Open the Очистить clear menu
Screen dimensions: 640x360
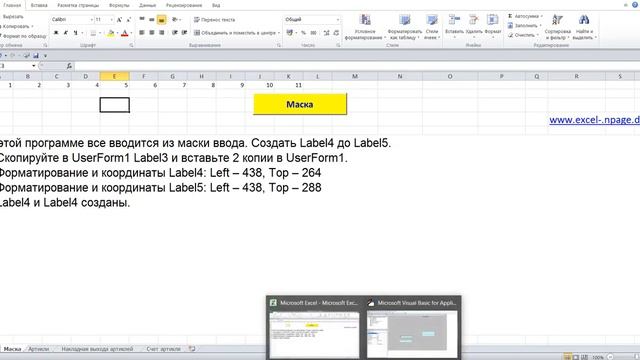pos(523,35)
